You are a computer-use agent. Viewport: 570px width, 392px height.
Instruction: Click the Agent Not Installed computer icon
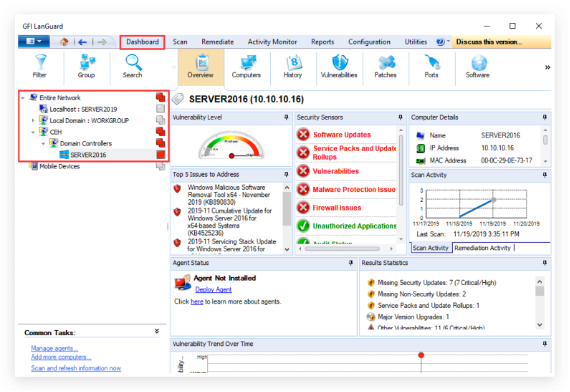[x=182, y=283]
